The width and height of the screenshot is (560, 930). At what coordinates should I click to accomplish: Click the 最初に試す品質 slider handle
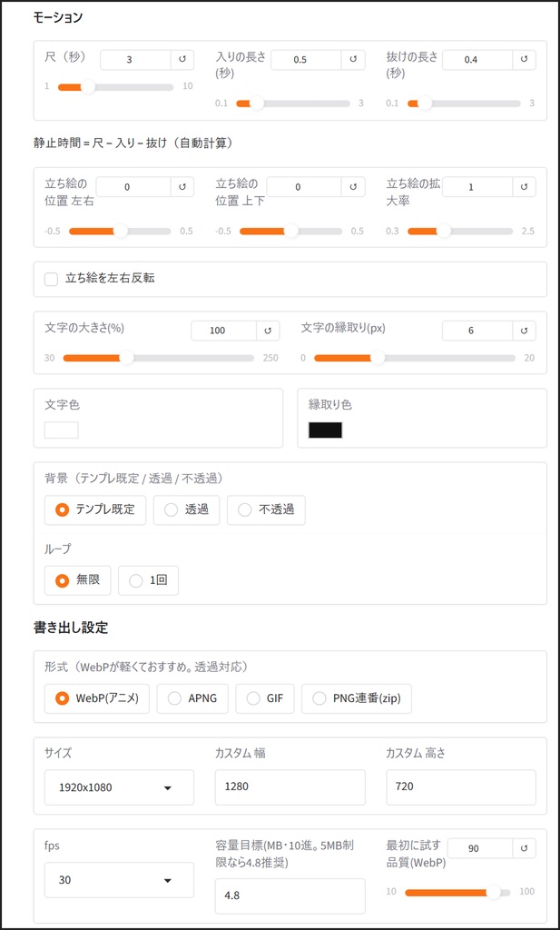coord(493,892)
